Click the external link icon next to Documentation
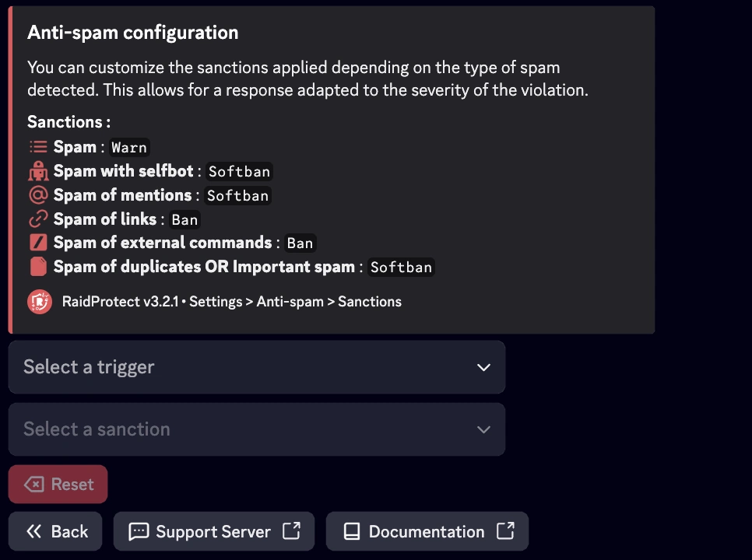Screen dimensions: 752x560 pos(504,531)
